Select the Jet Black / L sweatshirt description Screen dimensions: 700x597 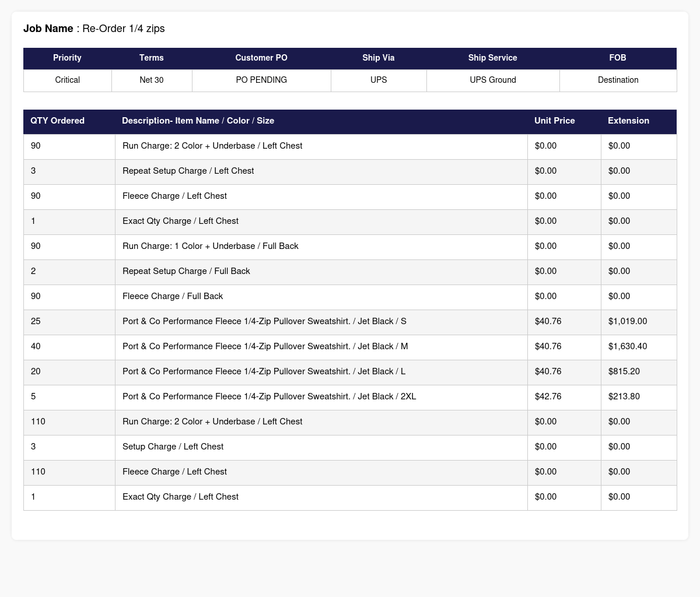264,371
